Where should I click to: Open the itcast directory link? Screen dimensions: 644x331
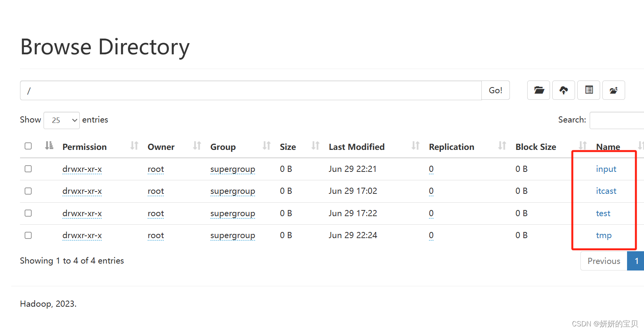click(x=606, y=191)
